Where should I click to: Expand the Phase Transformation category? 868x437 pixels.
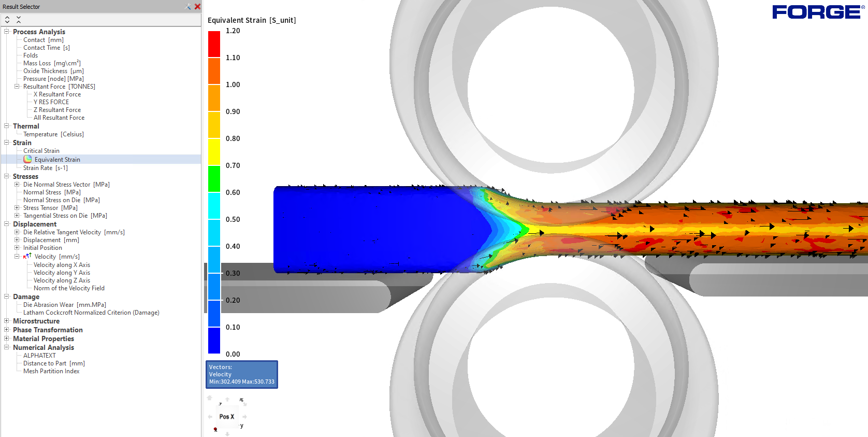point(7,330)
